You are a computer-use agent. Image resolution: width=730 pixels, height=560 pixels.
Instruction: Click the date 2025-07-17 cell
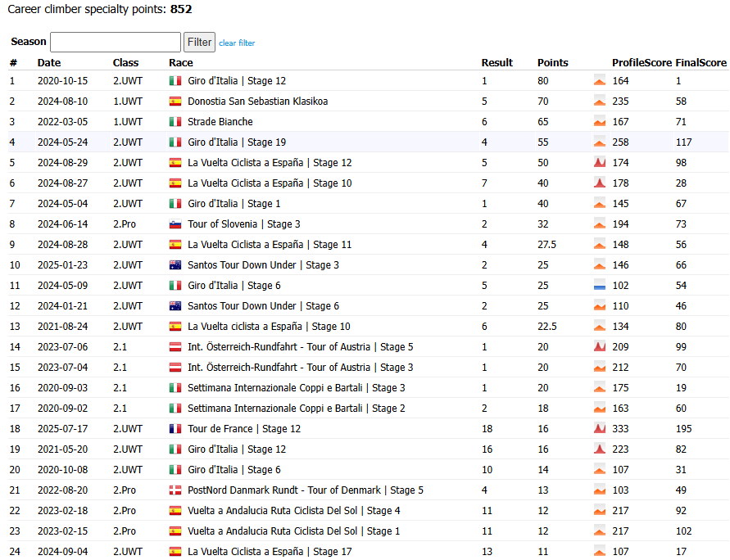(63, 429)
